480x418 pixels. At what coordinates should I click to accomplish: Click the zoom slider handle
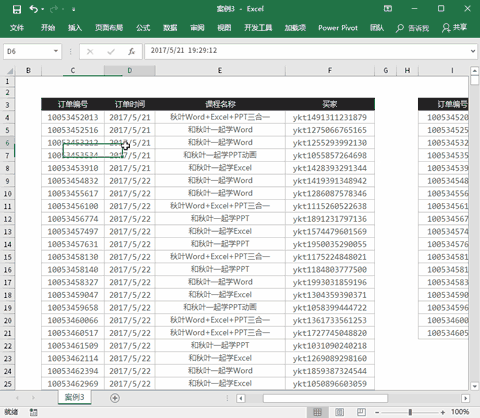(x=410, y=412)
